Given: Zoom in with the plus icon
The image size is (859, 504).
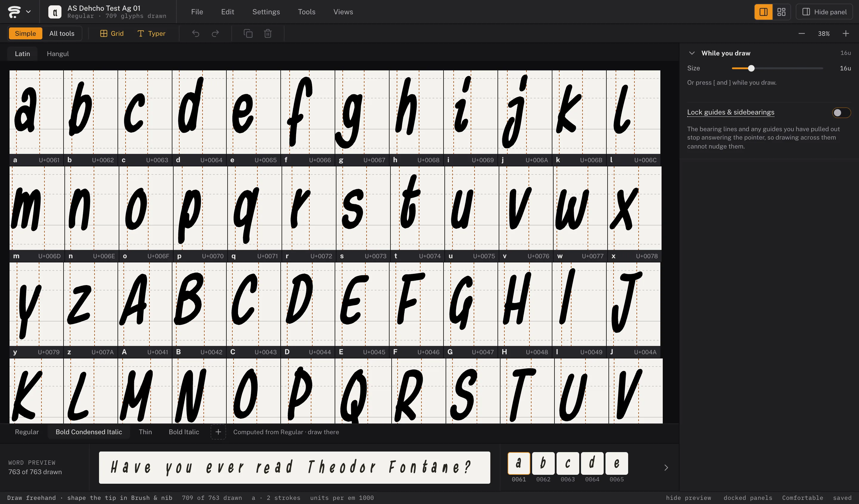Looking at the screenshot, I should pyautogui.click(x=846, y=33).
